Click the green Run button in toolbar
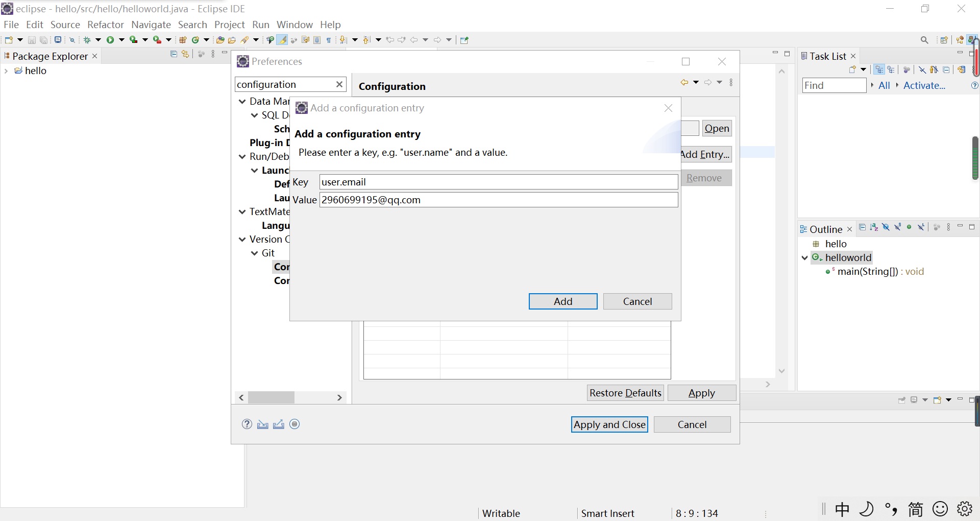Viewport: 980px width, 521px height. click(x=110, y=40)
